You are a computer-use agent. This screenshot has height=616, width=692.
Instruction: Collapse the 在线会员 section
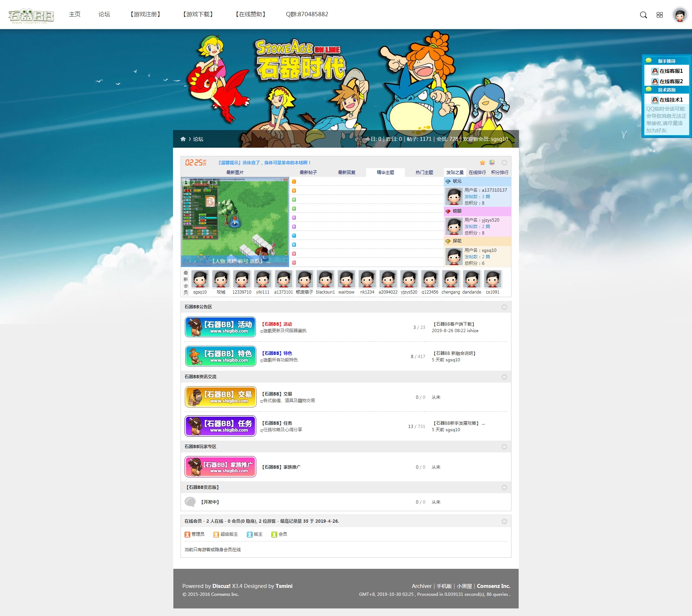pos(504,521)
